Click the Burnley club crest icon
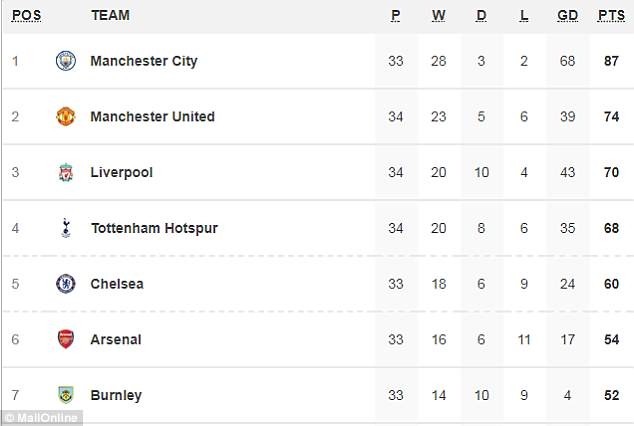 65,395
